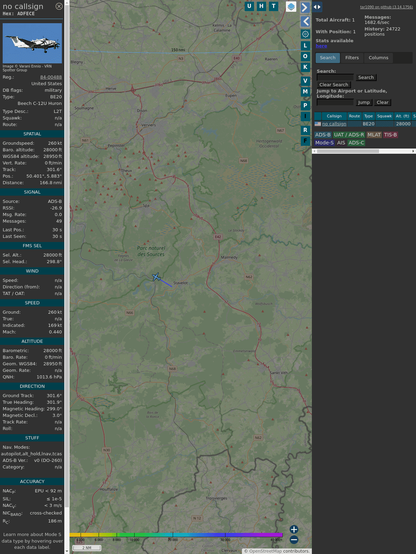416x554 pixels.
Task: Select the aircraft icon on the map
Action: (x=156, y=277)
